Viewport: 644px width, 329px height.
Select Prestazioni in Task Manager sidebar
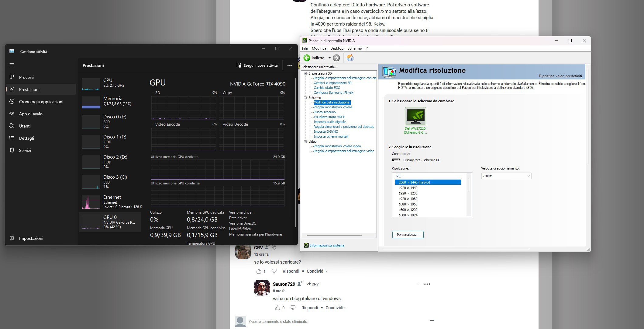[x=41, y=89]
